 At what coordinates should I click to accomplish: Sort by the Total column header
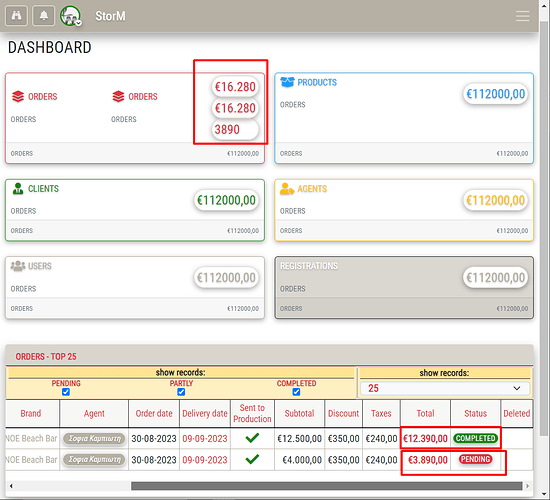[x=425, y=413]
